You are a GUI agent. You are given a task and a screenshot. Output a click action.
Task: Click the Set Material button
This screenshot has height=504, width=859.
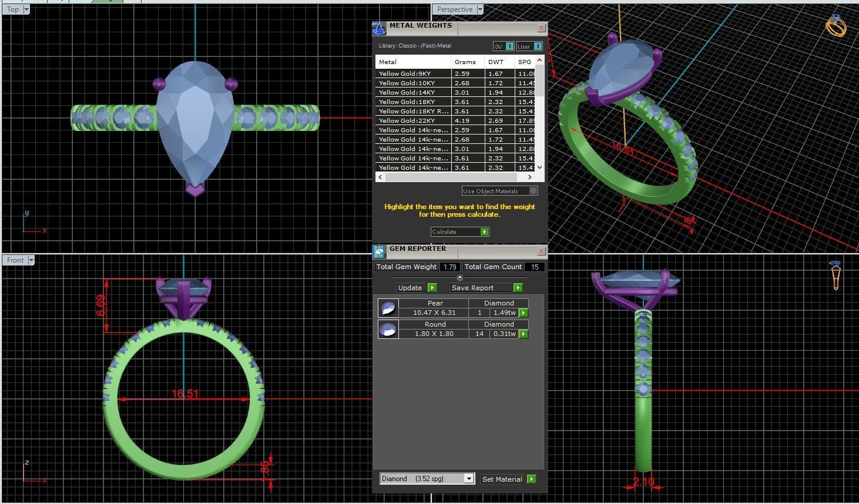click(x=508, y=479)
